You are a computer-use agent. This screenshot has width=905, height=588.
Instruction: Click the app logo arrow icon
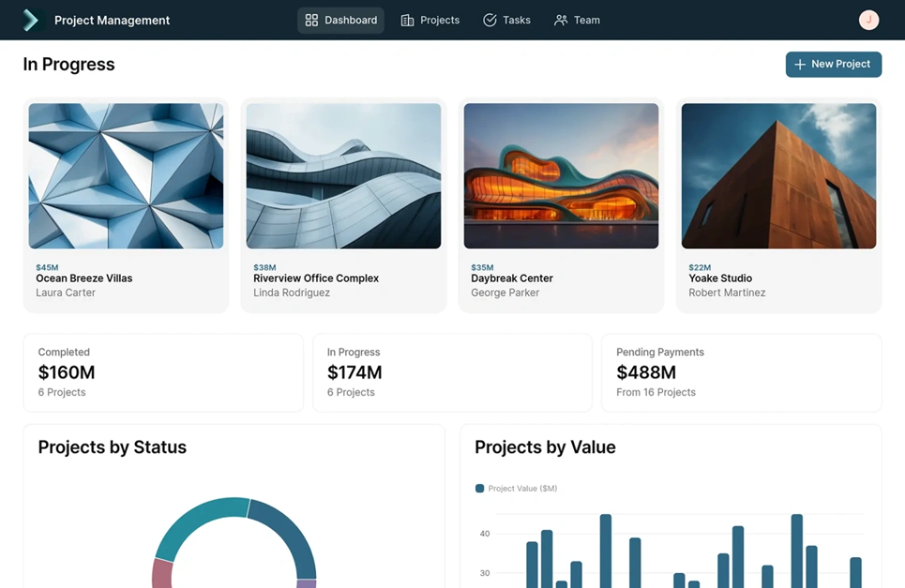[30, 20]
